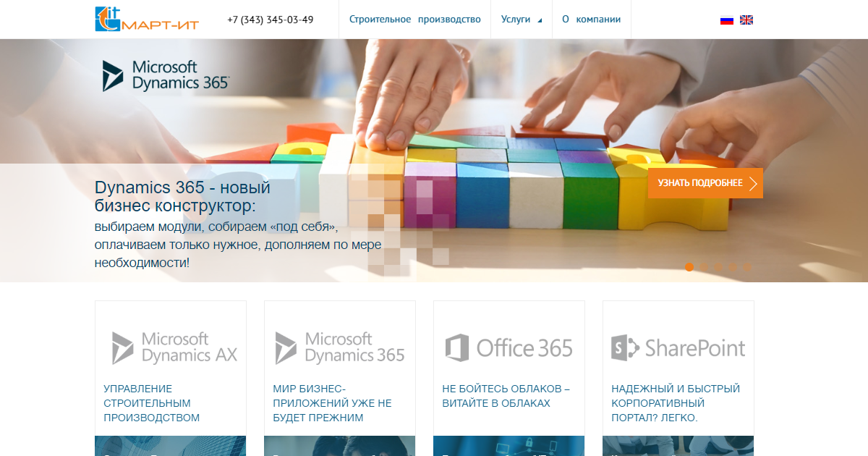Click the banner headline Dynamics 365 - новый бизнес конструктор
Screen dimensions: 868x456
[183, 197]
